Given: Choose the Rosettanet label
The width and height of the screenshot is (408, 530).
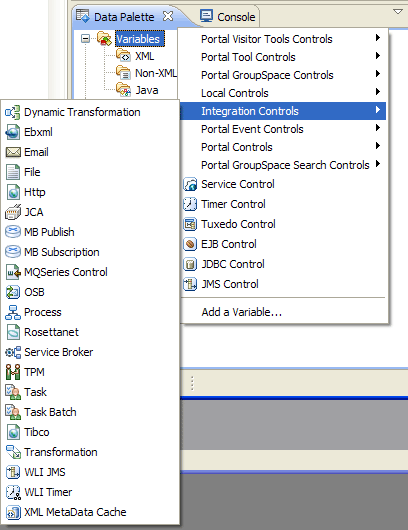Looking at the screenshot, I should tap(51, 332).
